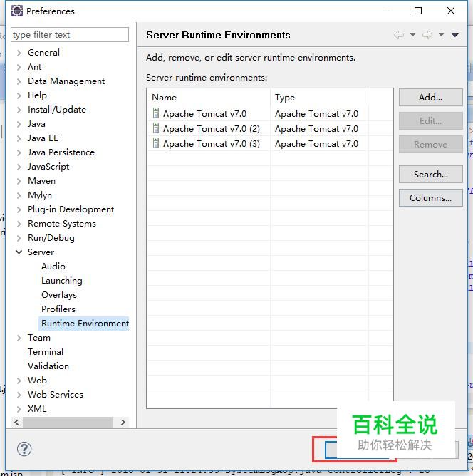This screenshot has height=476, width=473.
Task: Close the Preferences window
Action: pos(451,11)
